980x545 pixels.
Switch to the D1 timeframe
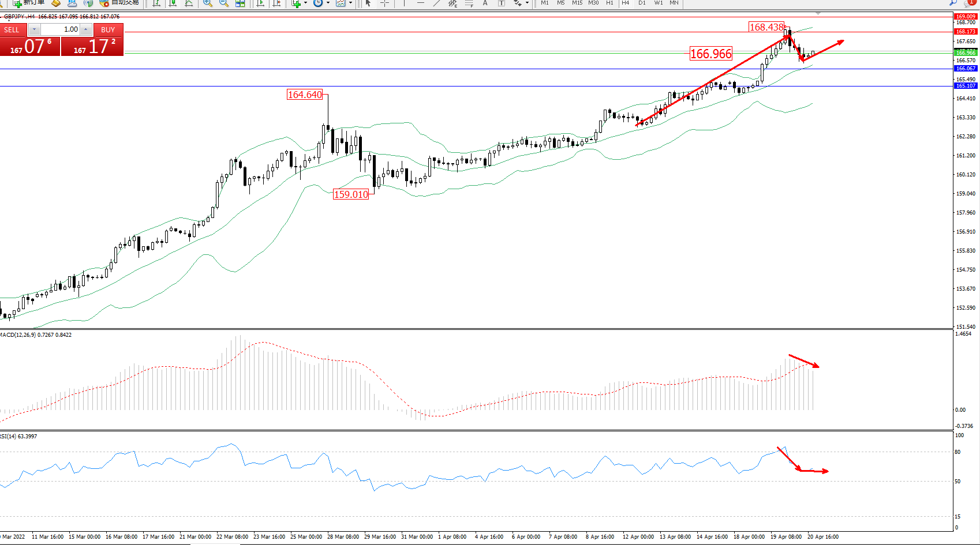pyautogui.click(x=642, y=3)
